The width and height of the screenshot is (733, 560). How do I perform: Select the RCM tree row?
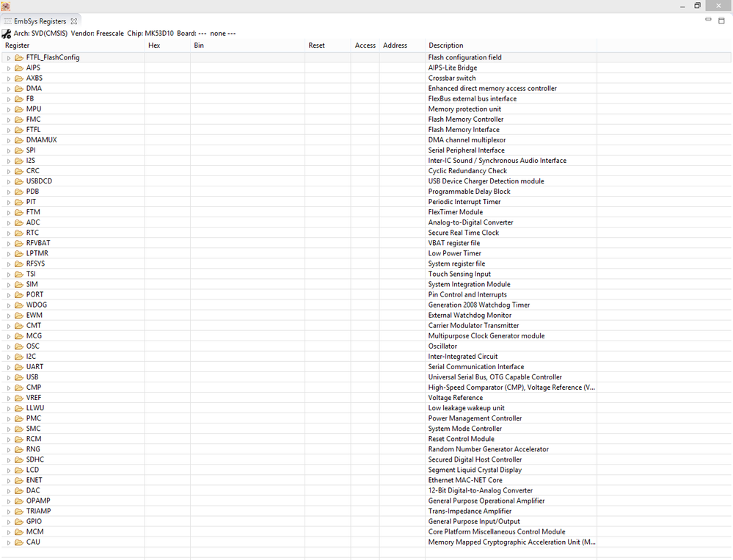pyautogui.click(x=367, y=439)
